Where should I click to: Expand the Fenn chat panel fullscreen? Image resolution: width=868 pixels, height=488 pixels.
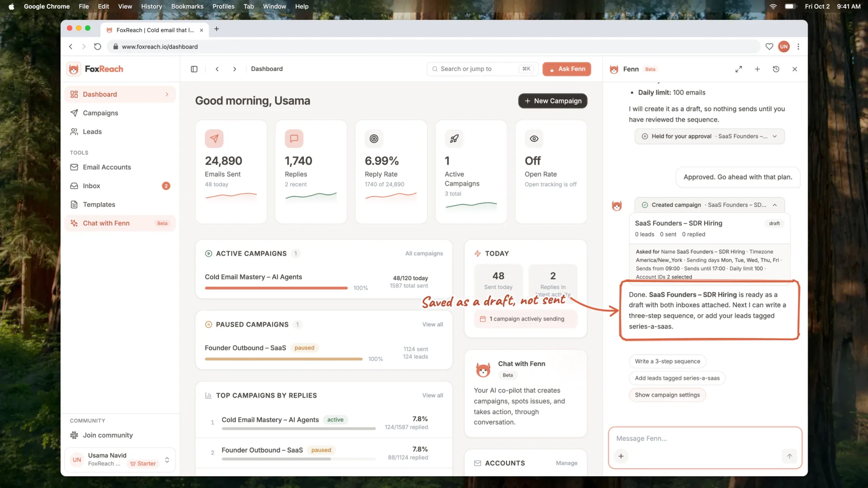coord(739,69)
